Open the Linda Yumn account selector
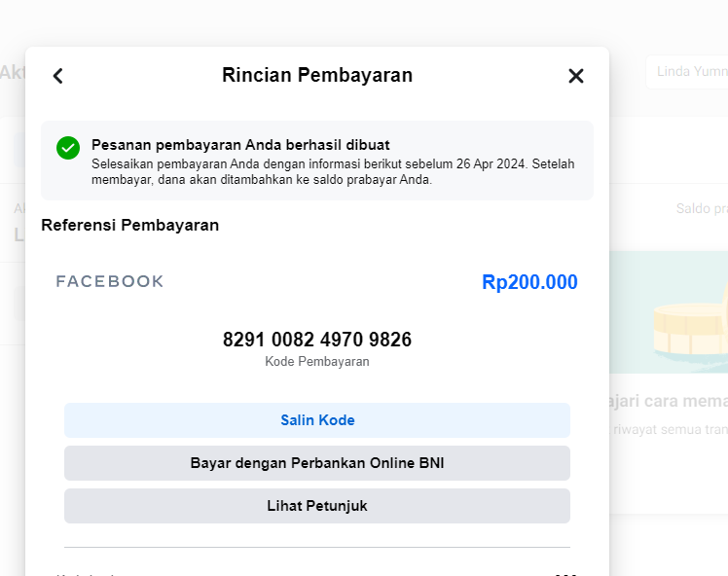 click(685, 72)
